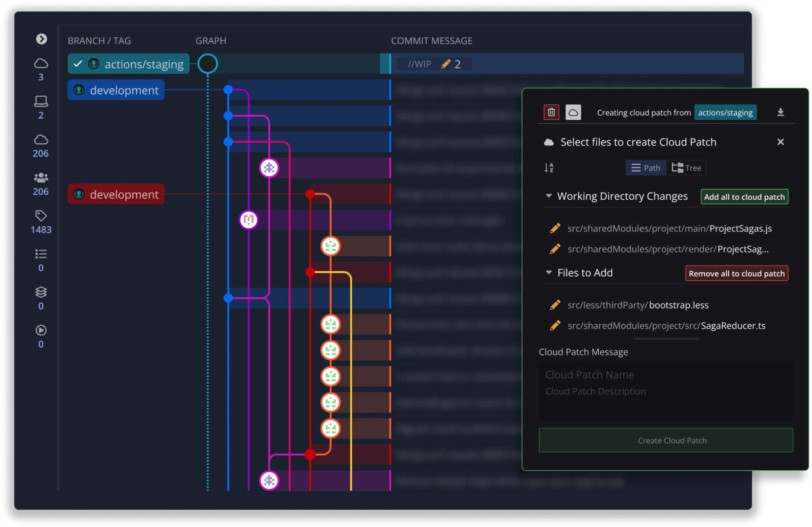Click pencil icon beside bootstrap.less

tap(555, 305)
